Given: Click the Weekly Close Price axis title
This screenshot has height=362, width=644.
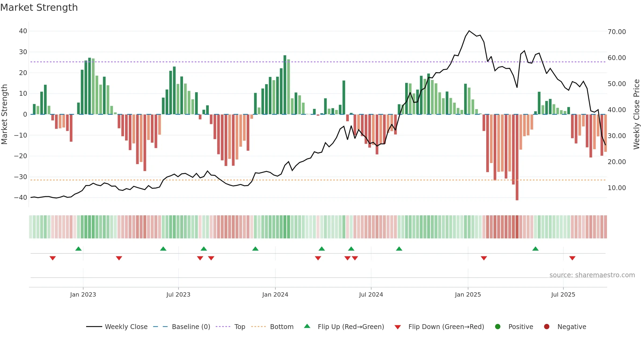Looking at the screenshot, I should (636, 114).
